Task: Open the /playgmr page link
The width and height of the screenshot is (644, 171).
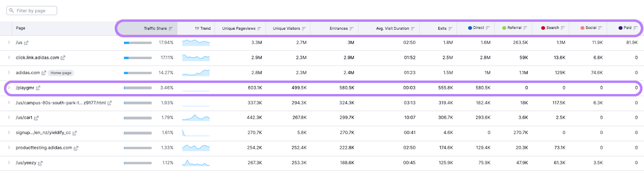Action: 25,88
